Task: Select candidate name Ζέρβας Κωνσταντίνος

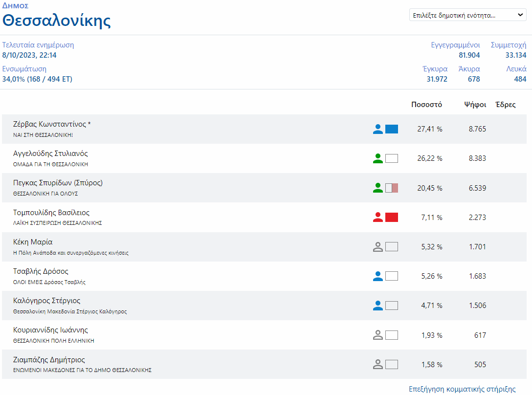Action: [52, 124]
